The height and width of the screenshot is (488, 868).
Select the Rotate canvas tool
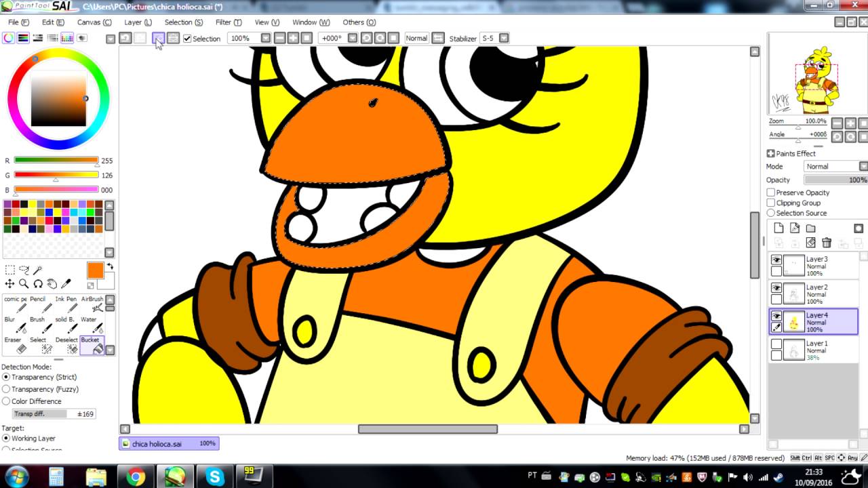[x=38, y=284]
